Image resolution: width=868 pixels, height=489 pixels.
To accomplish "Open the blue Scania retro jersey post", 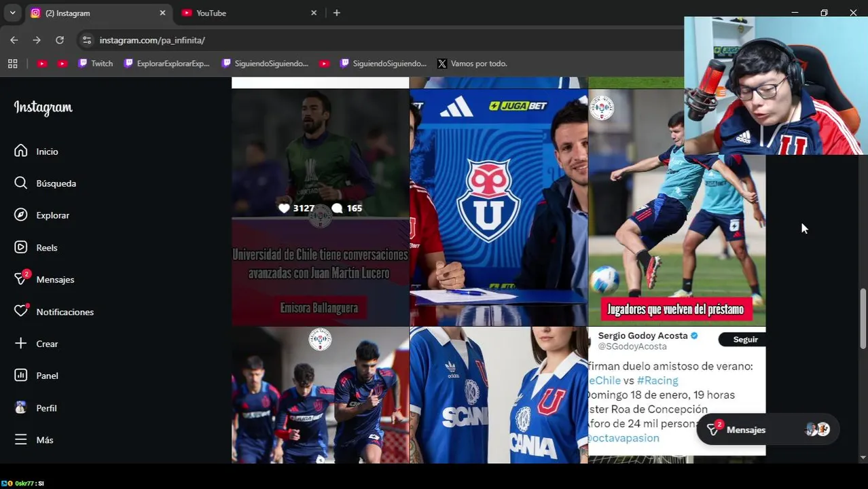I will point(499,395).
